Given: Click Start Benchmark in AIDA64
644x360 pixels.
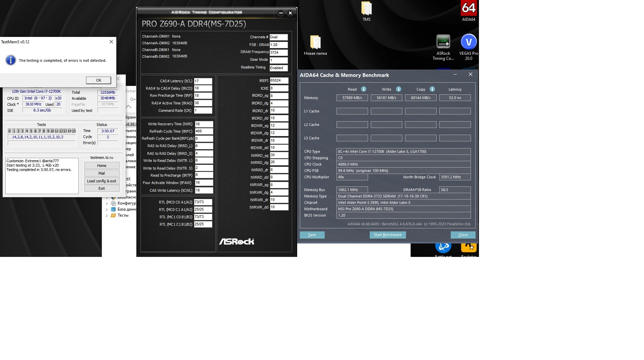Looking at the screenshot, I should pos(388,235).
